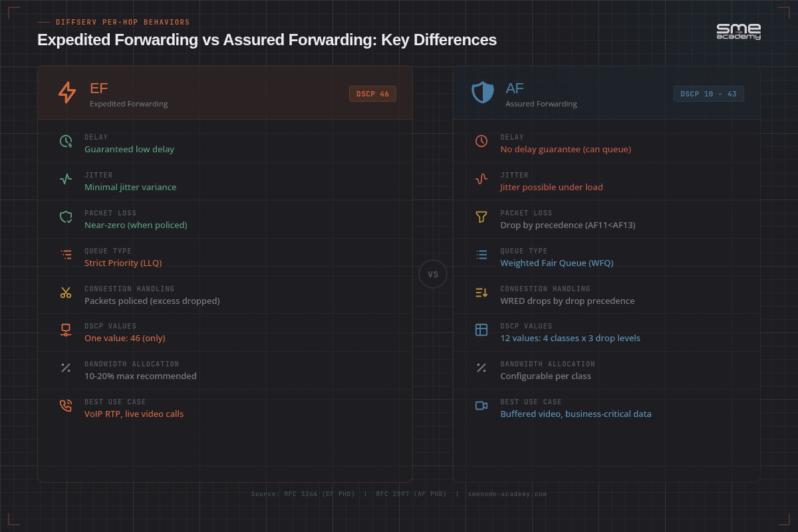
Task: Click the Guaranteed low delay text
Action: pos(129,149)
